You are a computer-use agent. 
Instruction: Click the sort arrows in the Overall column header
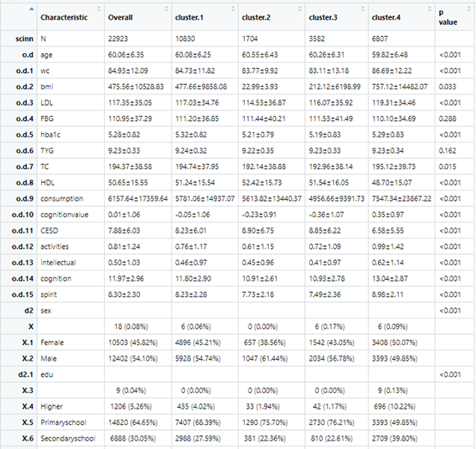point(167,9)
